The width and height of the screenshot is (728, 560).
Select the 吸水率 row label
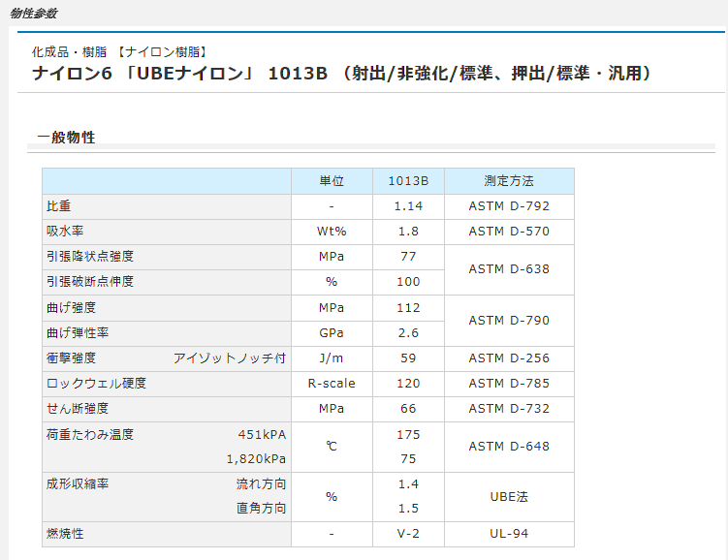coord(65,231)
